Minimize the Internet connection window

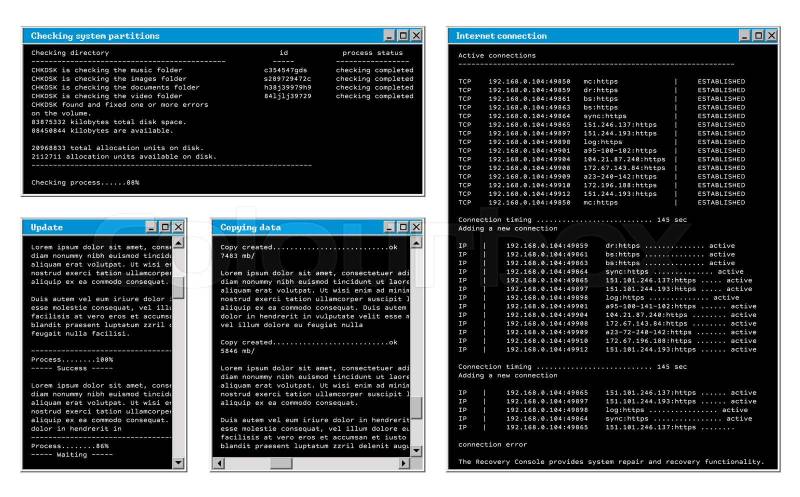pos(744,35)
